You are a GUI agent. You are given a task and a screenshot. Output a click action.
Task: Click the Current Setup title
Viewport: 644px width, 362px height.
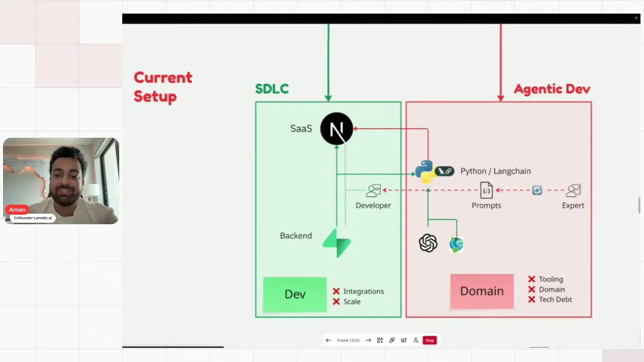pos(163,87)
